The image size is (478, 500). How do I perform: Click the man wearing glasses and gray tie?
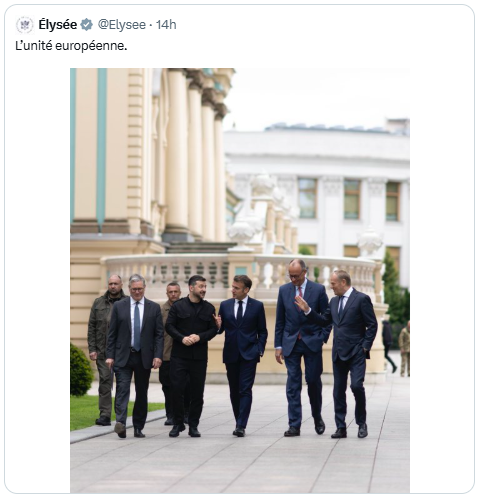tap(135, 355)
